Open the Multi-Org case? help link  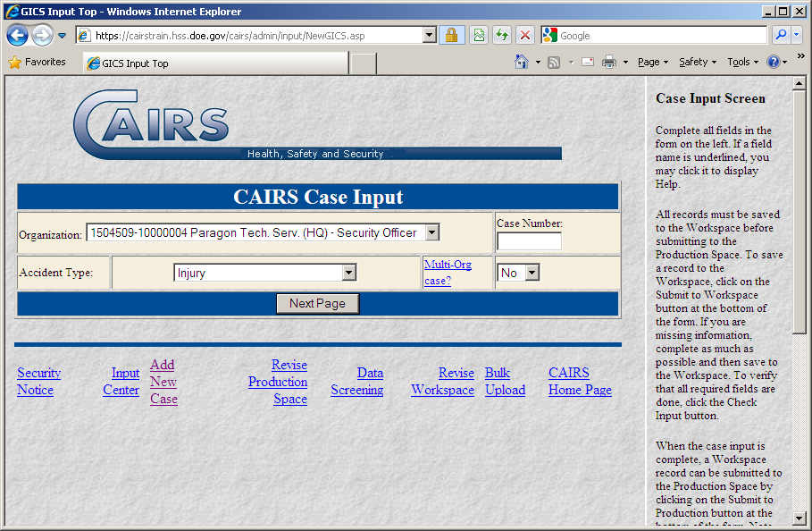tap(448, 273)
